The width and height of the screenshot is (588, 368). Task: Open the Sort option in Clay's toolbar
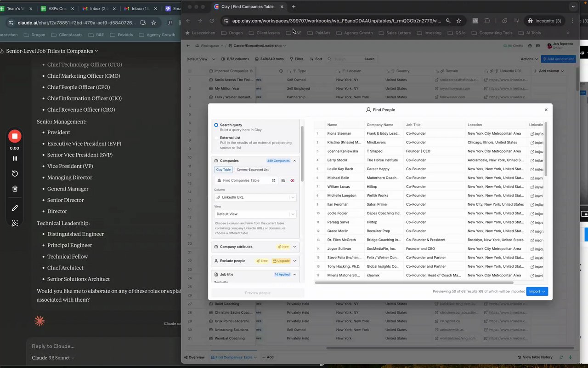click(316, 59)
